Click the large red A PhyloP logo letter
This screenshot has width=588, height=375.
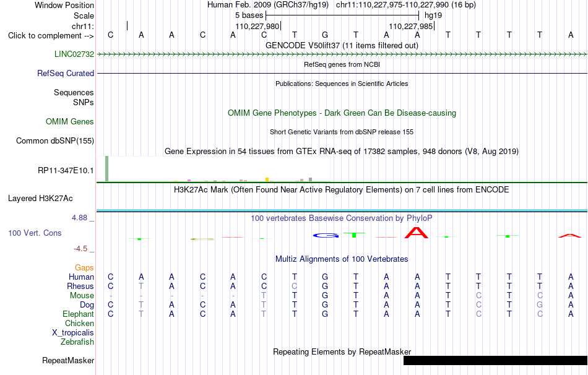click(x=417, y=233)
